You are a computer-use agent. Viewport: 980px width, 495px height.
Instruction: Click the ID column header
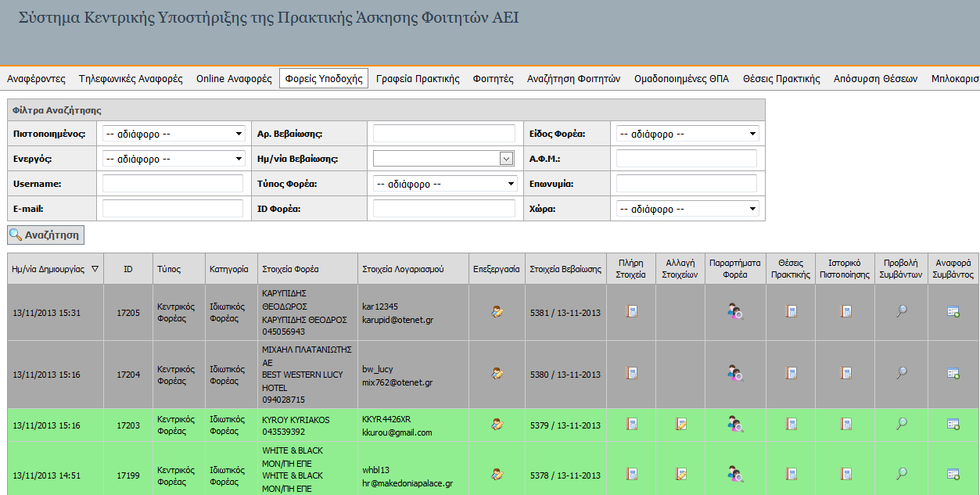[128, 269]
